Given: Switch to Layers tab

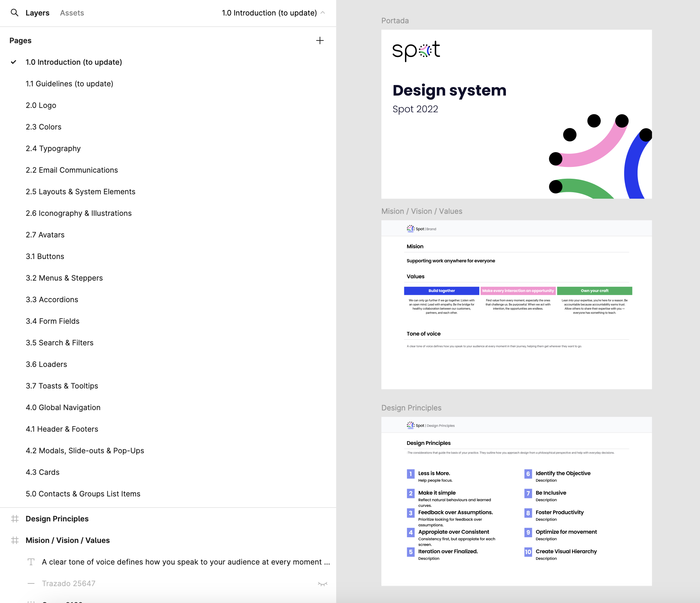Looking at the screenshot, I should point(37,13).
